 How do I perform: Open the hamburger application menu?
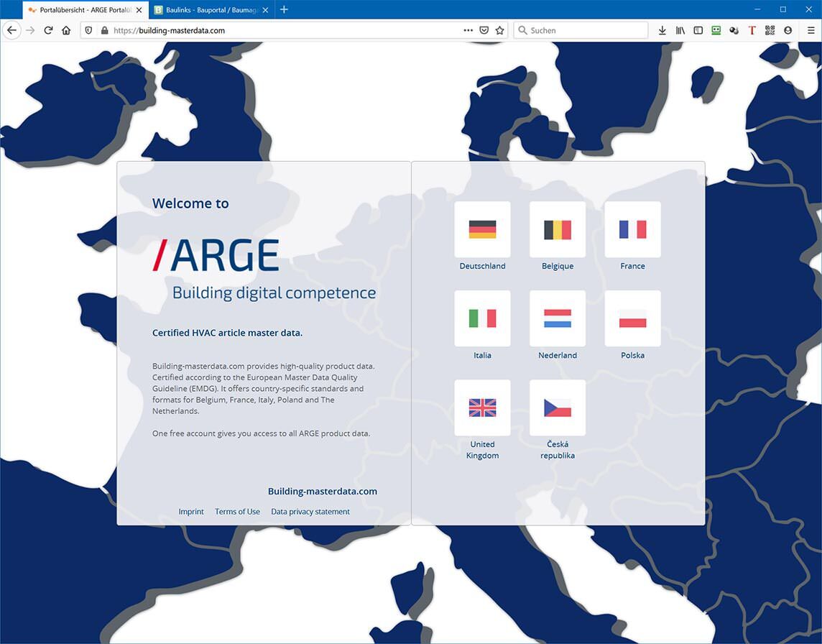[811, 30]
